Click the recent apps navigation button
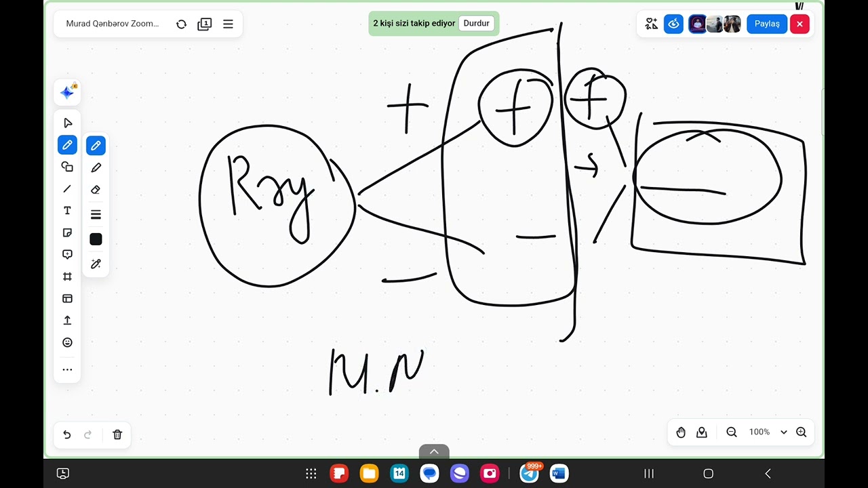The width and height of the screenshot is (868, 488). pos(648,473)
